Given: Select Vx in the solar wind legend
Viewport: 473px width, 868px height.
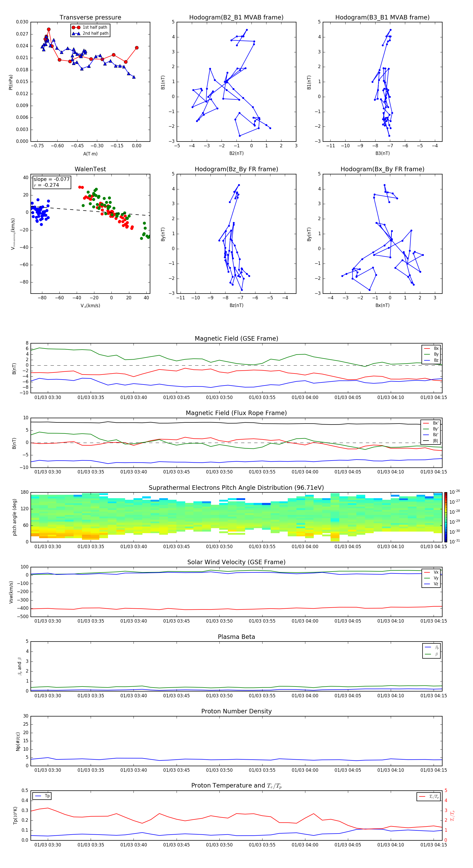Looking at the screenshot, I should coord(431,572).
